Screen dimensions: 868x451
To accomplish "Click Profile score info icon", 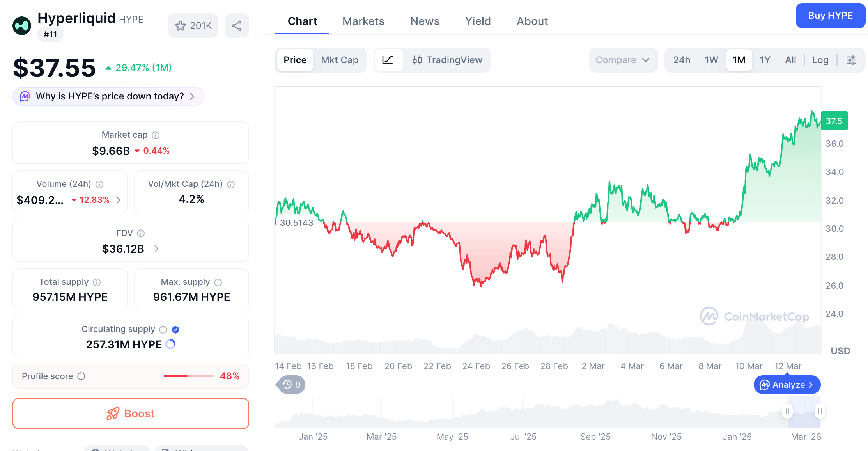I will (81, 376).
